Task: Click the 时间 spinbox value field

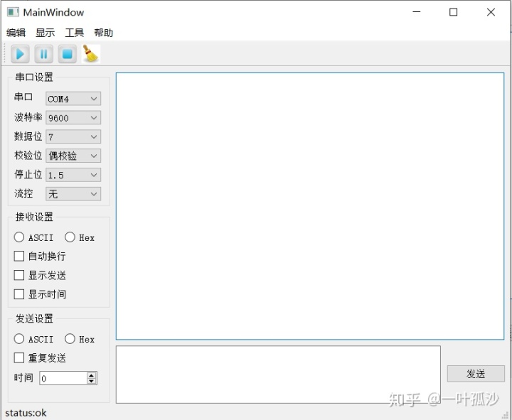Action: pyautogui.click(x=63, y=378)
